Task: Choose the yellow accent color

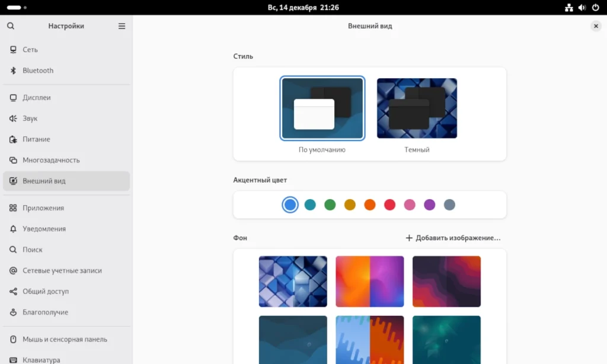Action: 350,205
